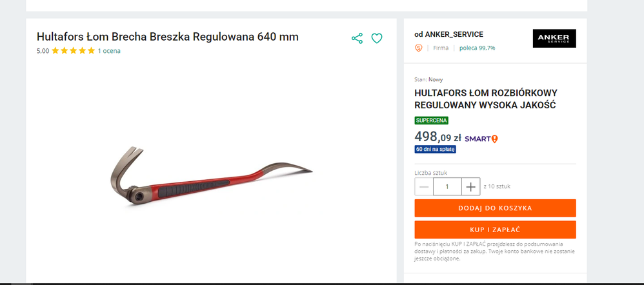Open the '1 ocena' reviews link

[x=109, y=51]
